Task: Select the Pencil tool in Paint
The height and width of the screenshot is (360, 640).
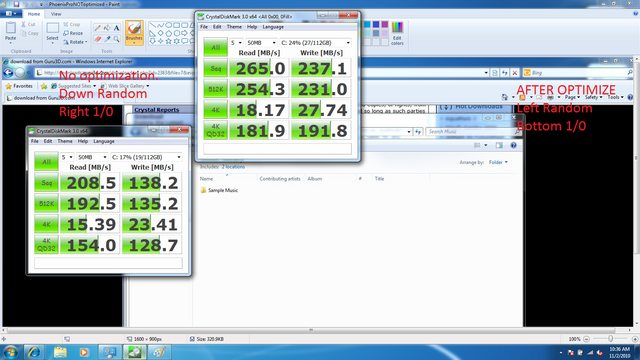Action: [97, 28]
